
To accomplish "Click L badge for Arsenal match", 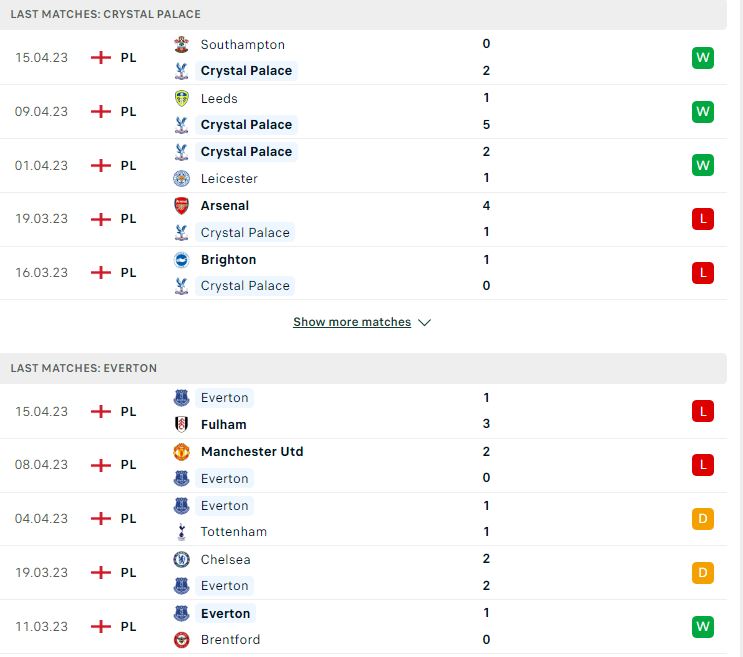I will tap(702, 219).
